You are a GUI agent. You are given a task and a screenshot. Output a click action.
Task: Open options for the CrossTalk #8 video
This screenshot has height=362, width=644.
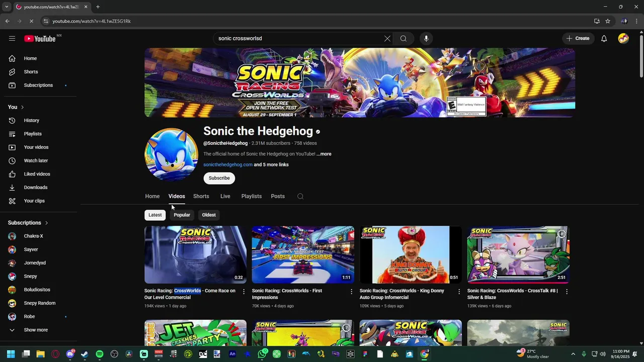(x=567, y=292)
